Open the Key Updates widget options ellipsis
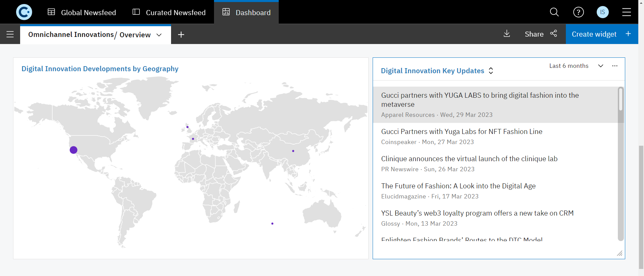 [x=614, y=66]
